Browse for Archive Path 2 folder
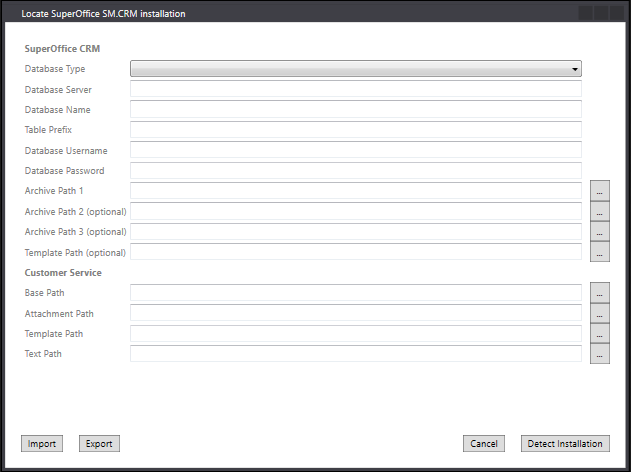 600,211
